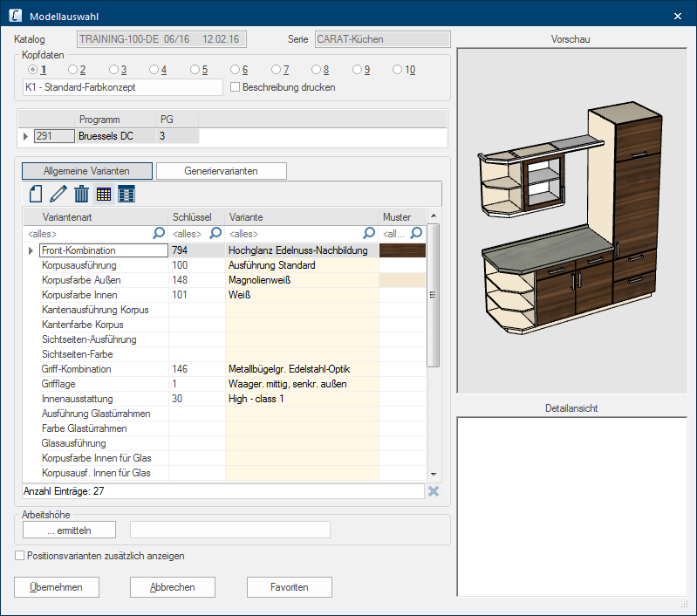Switch to the Generiervarianten tab

click(221, 171)
